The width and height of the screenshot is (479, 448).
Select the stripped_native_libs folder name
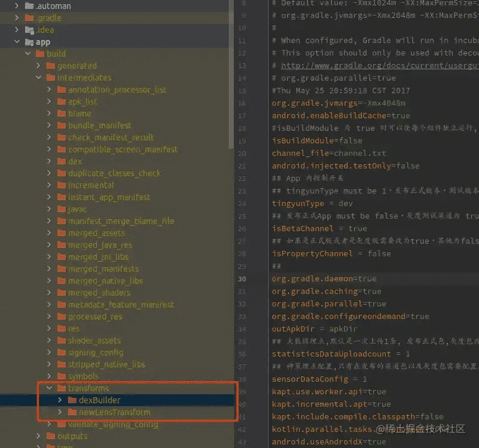(x=107, y=364)
